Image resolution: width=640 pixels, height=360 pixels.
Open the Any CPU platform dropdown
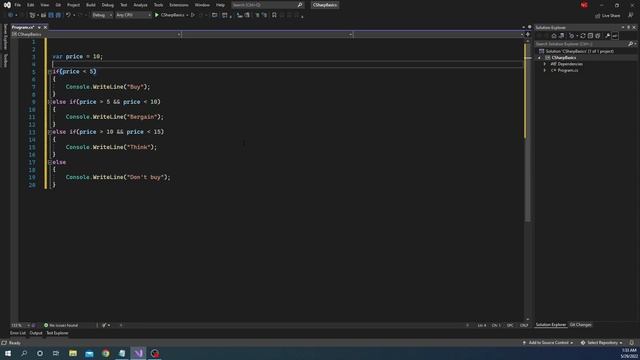133,15
